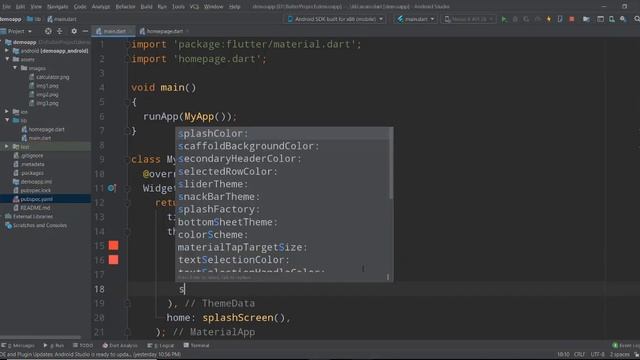This screenshot has width=640, height=360.
Task: Open the Refactor menu
Action: point(125,7)
